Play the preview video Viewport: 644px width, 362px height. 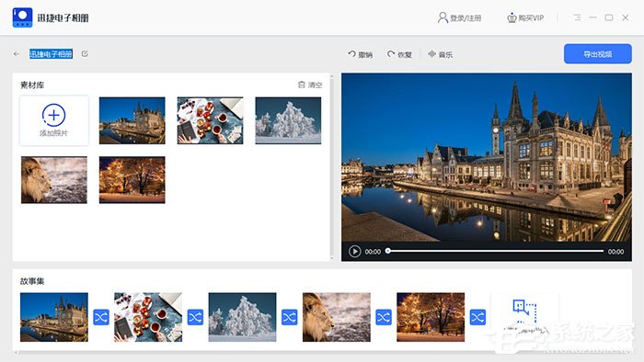[355, 251]
